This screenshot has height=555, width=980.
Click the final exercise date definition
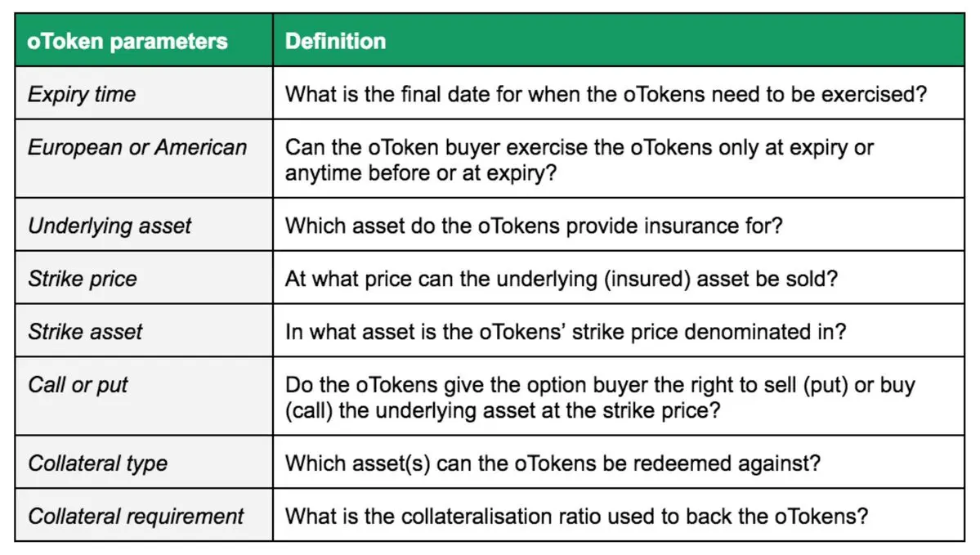[x=606, y=94]
